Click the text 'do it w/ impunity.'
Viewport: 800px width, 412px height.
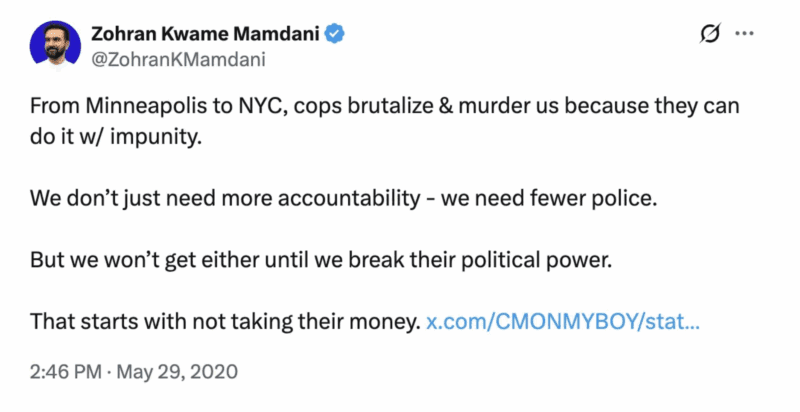tap(116, 137)
